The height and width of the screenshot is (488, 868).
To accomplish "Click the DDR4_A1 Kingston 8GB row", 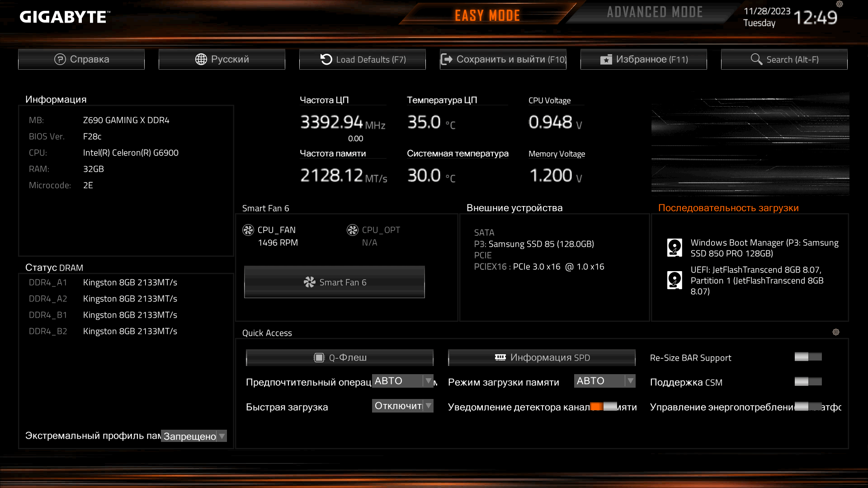I will 103,282.
